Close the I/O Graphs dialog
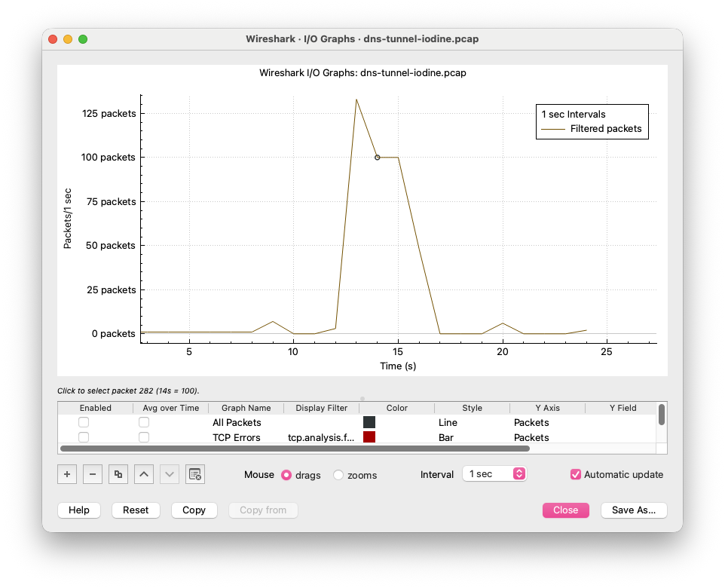The image size is (725, 588). coord(565,510)
